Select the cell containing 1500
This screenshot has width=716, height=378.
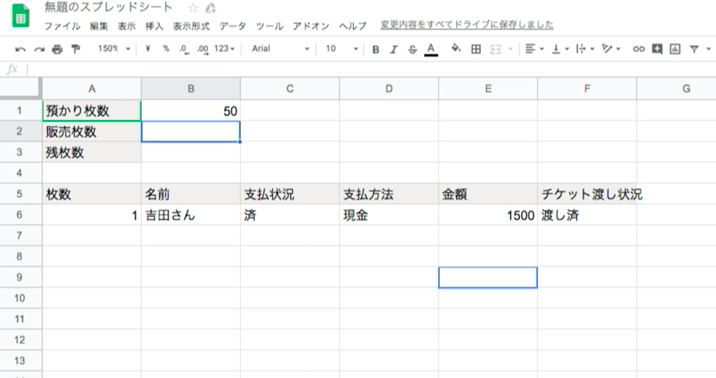point(488,215)
